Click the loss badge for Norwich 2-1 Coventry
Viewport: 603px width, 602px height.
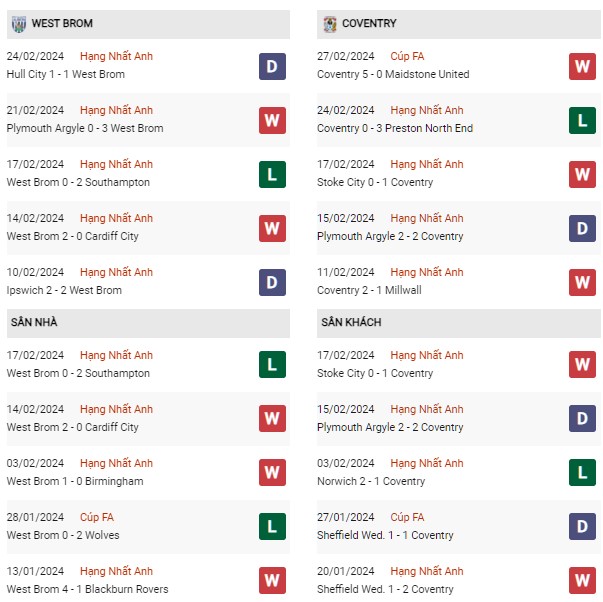[582, 473]
